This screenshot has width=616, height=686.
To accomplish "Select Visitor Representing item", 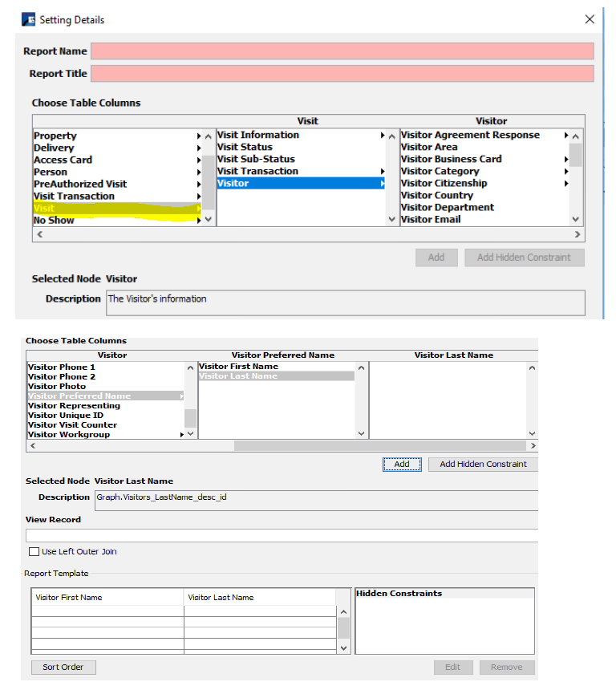I will click(74, 405).
